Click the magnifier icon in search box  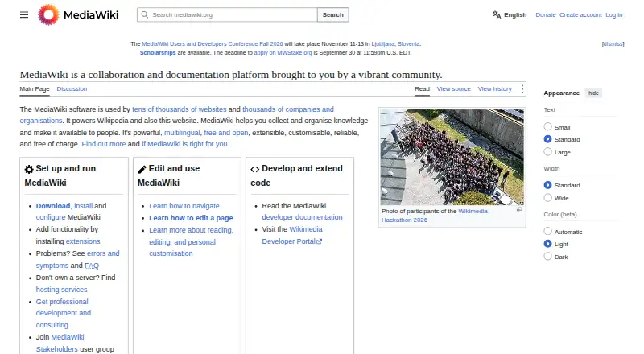[x=145, y=14]
